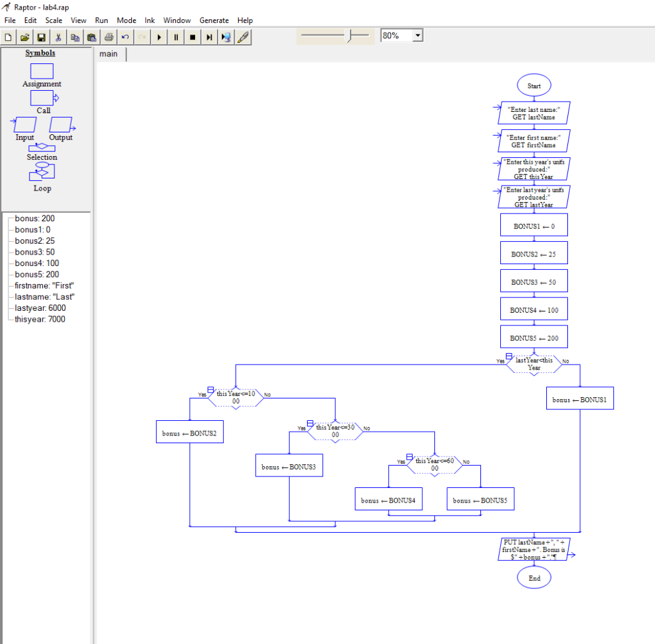
Task: Select the Assignment symbol
Action: (42, 72)
